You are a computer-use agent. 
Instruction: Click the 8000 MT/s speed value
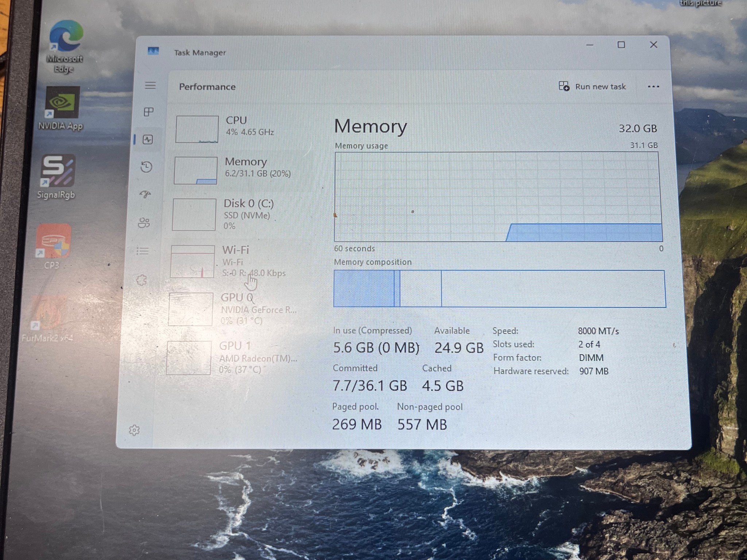598,331
